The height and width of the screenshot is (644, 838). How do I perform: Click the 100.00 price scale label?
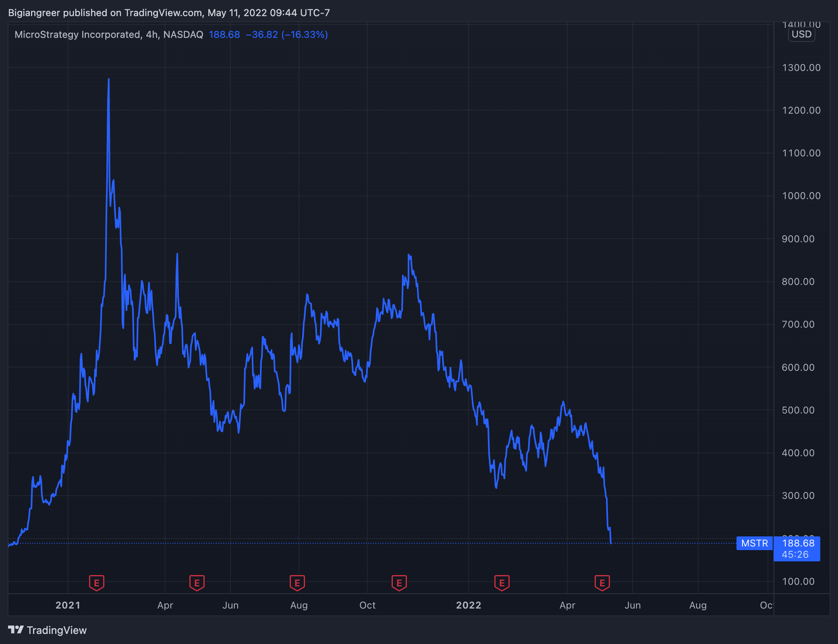(x=798, y=582)
